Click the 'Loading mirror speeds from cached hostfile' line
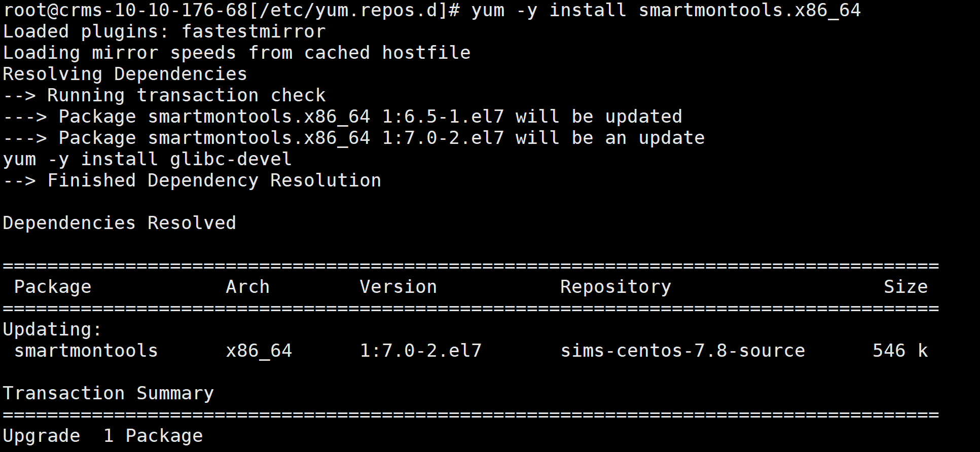This screenshot has width=980, height=452. coord(237,53)
